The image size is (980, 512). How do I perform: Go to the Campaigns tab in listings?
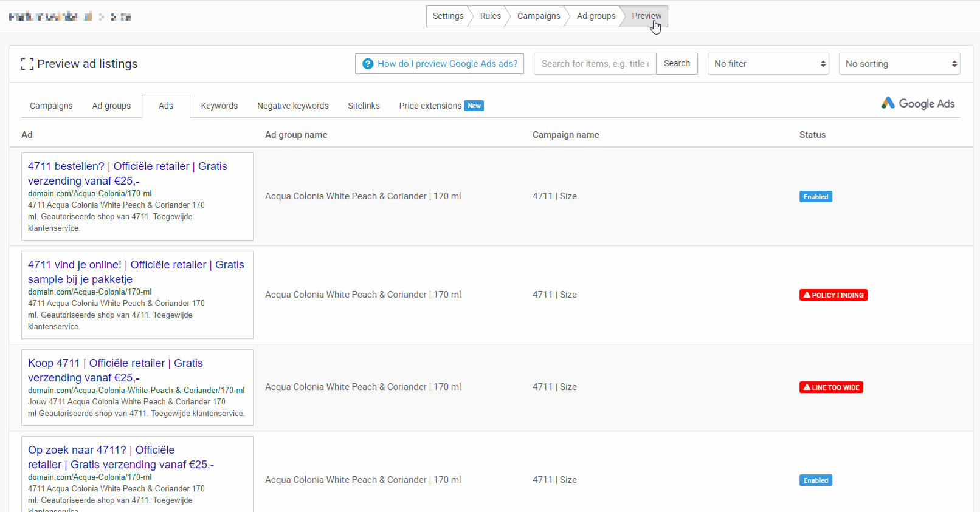coord(51,106)
